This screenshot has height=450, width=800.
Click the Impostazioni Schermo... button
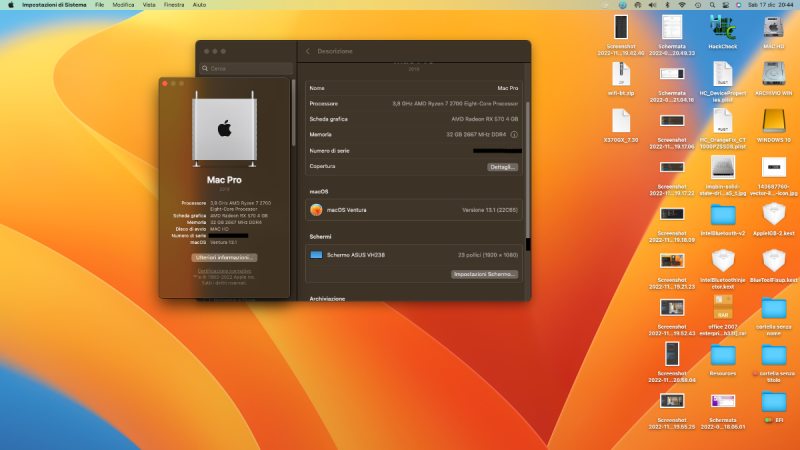(484, 274)
